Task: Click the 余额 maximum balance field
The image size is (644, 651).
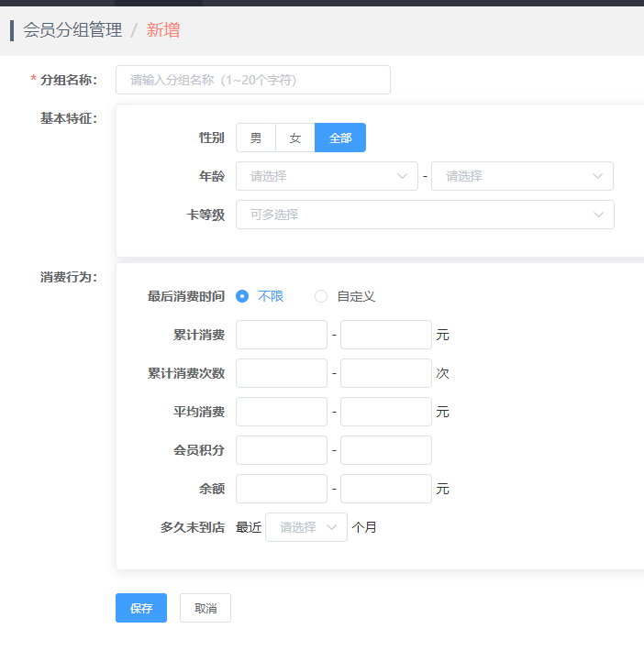Action: click(x=386, y=489)
